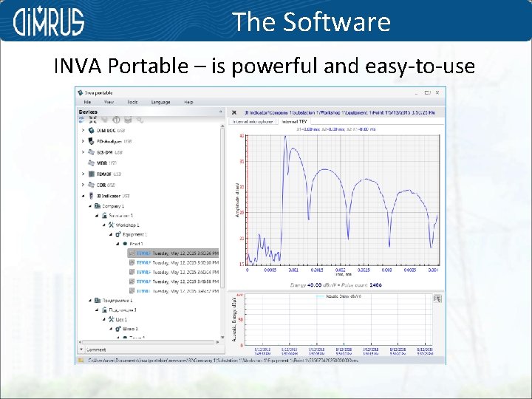
Task: Select the Предприятие 1 tree item
Action: tap(117, 301)
